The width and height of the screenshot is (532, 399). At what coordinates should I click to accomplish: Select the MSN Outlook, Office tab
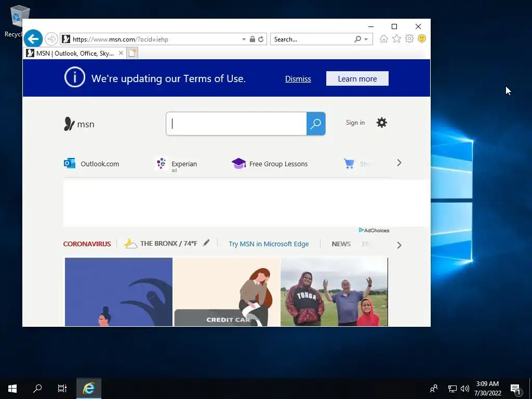coord(75,54)
